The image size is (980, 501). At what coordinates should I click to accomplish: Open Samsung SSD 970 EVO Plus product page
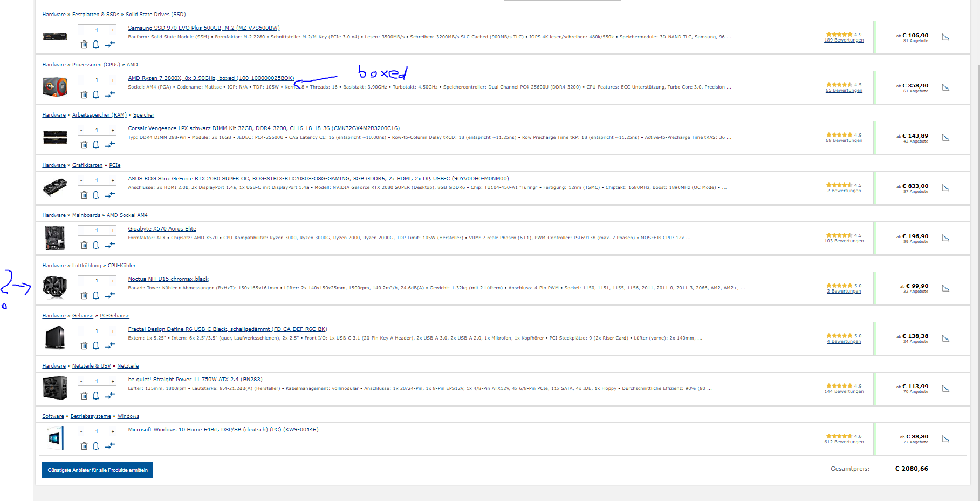click(204, 28)
